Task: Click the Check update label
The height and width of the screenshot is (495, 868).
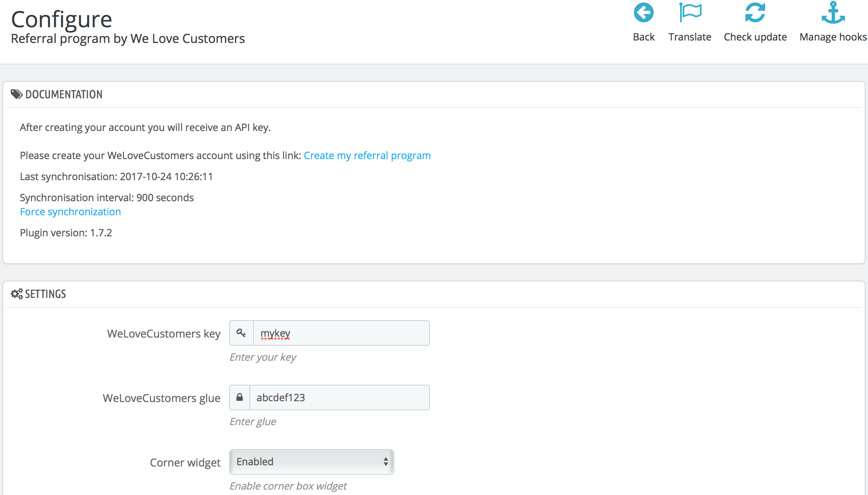Action: pos(755,37)
